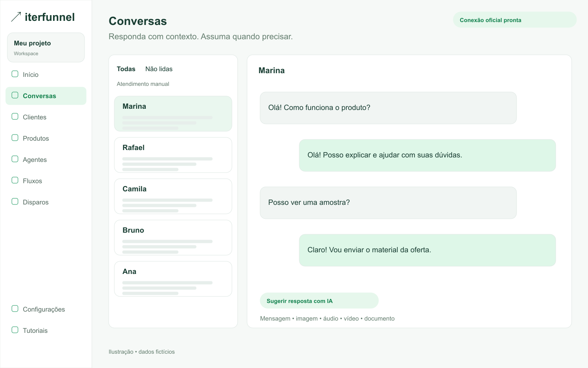
Task: Click the message input placeholder field
Action: click(327, 319)
